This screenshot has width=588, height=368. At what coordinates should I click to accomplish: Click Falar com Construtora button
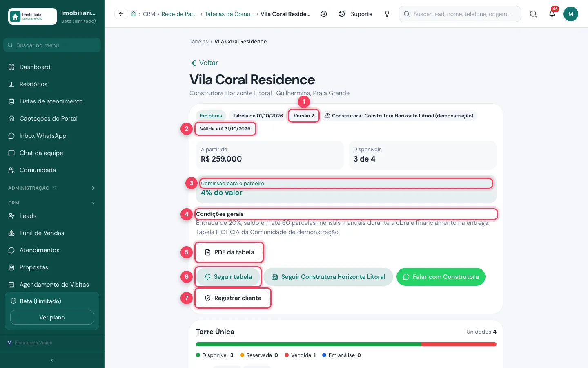point(441,277)
